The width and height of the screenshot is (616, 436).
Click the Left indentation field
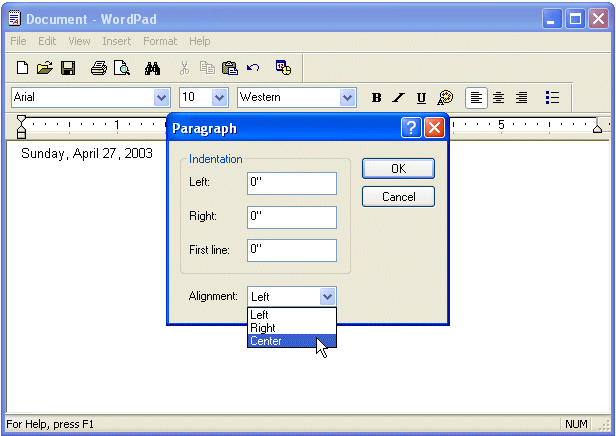pyautogui.click(x=292, y=183)
